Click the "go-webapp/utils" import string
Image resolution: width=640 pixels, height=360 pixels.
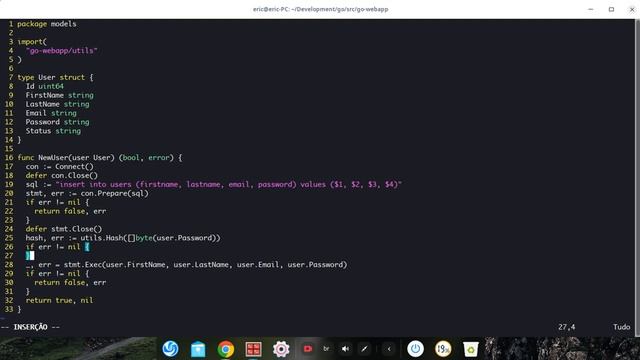[x=62, y=51]
